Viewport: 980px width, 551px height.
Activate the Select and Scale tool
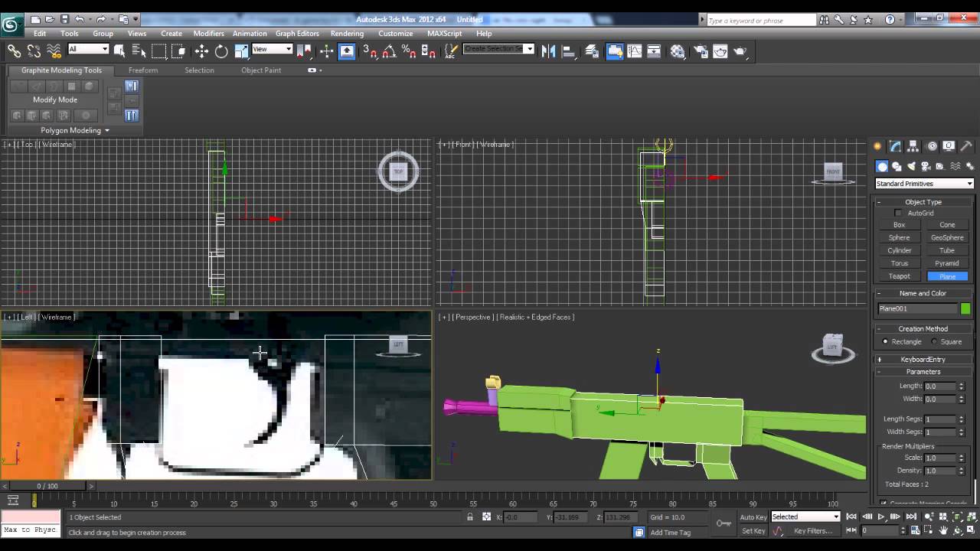pos(241,51)
